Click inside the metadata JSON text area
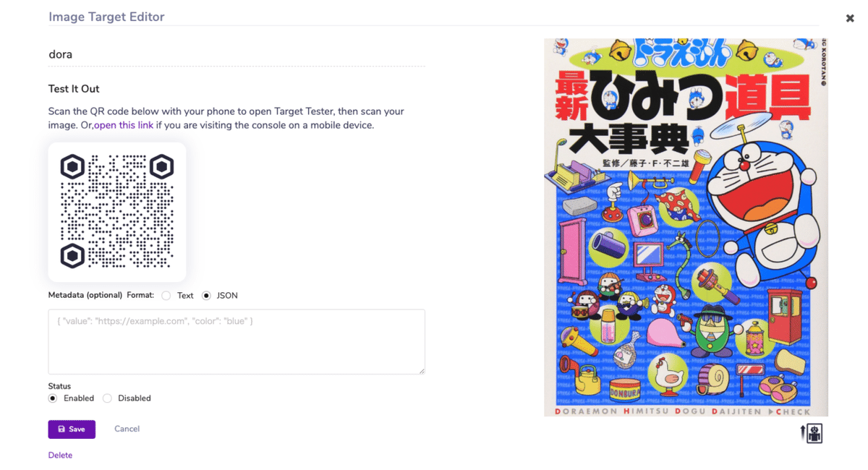Screen dimensions: 868x470 (237, 342)
